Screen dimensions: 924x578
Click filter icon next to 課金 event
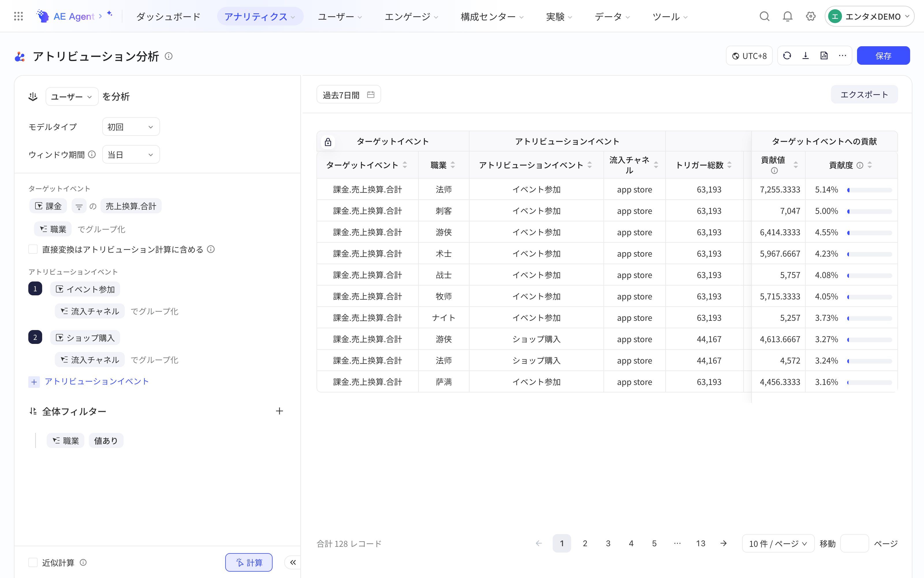(x=79, y=206)
